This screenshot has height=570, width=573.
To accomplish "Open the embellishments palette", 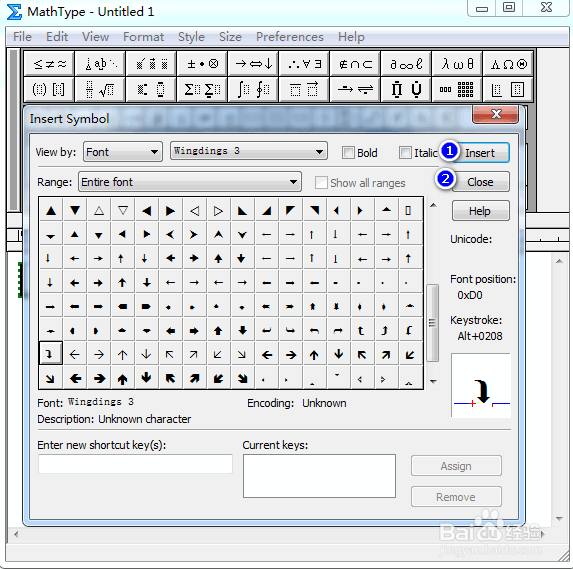I will click(x=151, y=64).
